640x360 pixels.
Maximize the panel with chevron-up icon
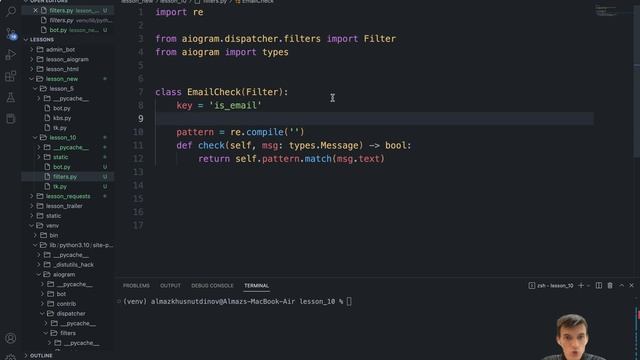[x=622, y=285]
